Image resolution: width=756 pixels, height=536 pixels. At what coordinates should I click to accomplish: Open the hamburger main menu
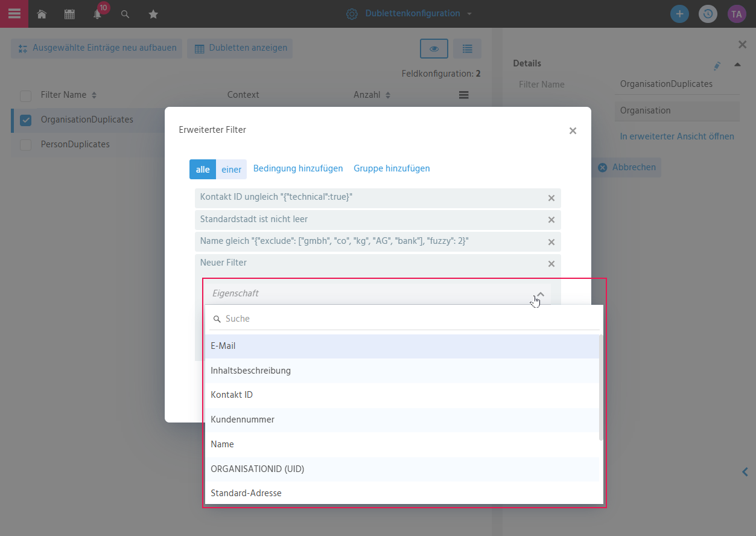[x=14, y=13]
